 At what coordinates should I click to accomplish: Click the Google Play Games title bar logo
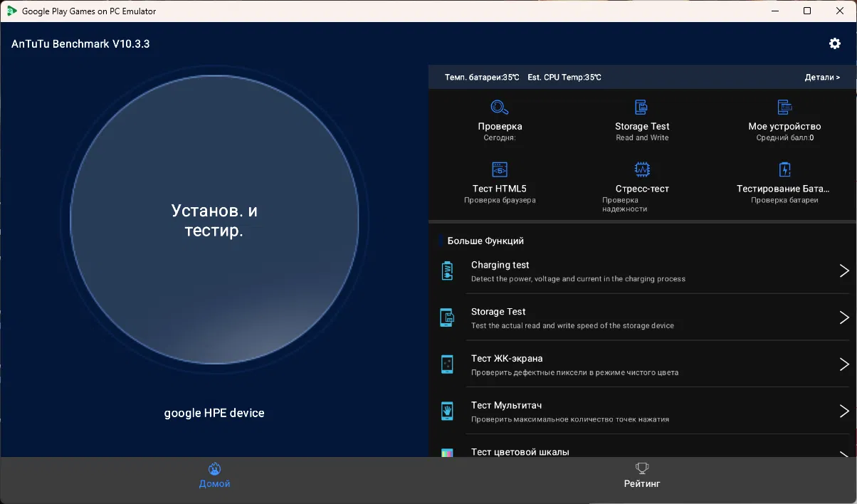(x=12, y=11)
